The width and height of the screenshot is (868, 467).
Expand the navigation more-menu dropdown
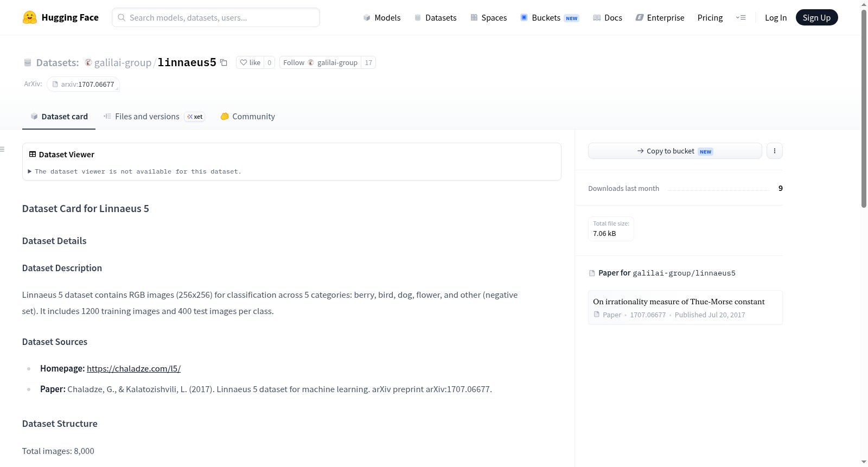741,17
